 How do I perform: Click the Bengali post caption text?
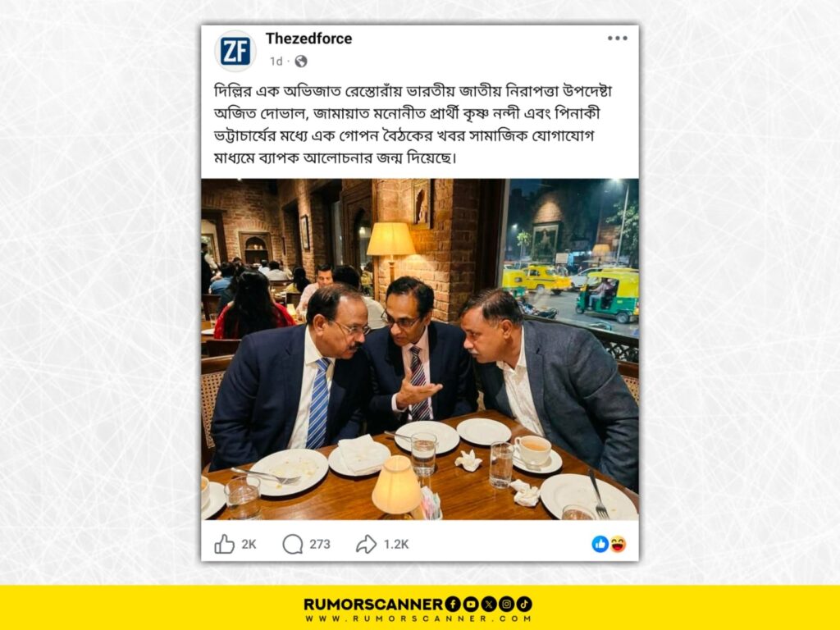(413, 125)
